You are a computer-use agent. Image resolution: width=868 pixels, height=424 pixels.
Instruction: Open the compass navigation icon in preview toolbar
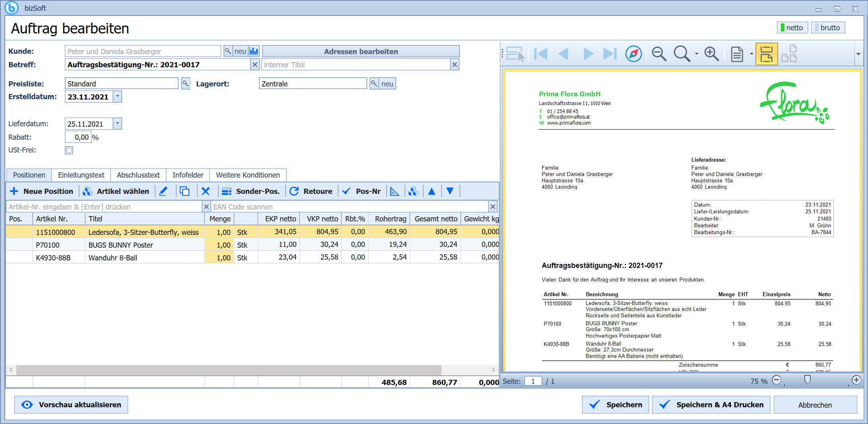click(x=633, y=54)
